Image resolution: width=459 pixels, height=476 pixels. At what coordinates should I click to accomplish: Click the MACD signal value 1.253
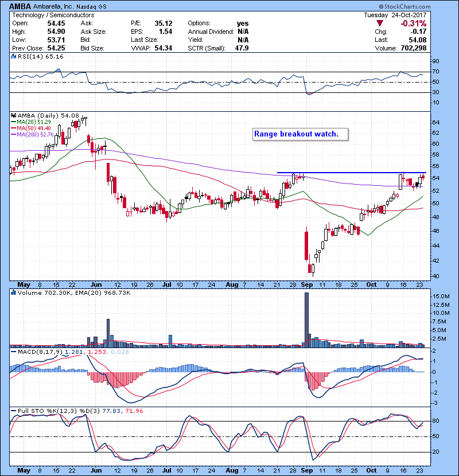(x=97, y=352)
